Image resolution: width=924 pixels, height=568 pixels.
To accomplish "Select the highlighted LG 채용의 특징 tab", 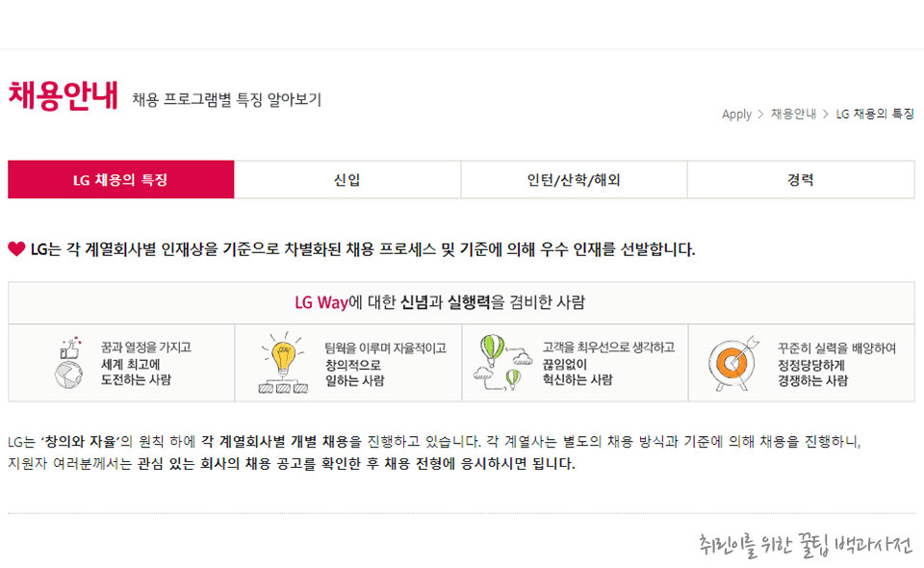I will tap(120, 180).
